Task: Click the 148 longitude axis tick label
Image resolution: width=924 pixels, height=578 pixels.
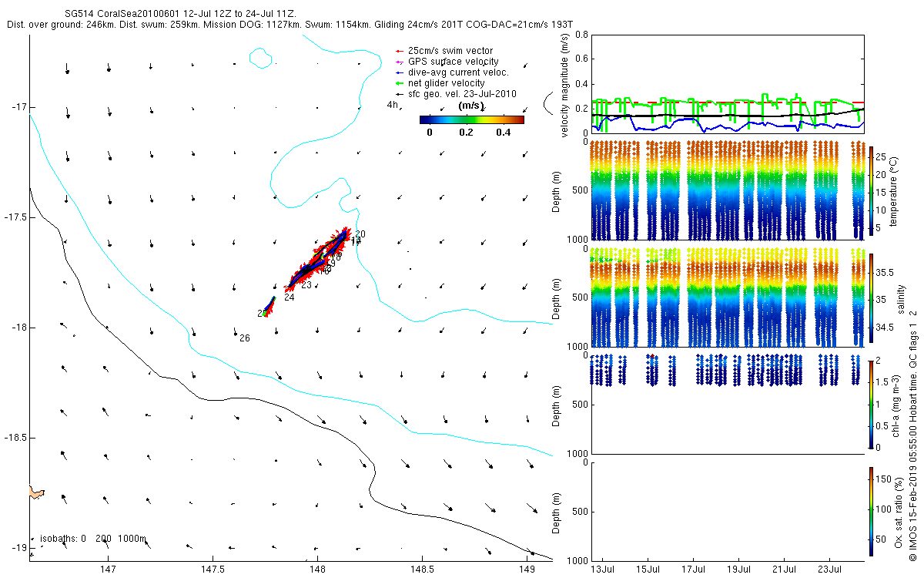Action: tap(317, 569)
